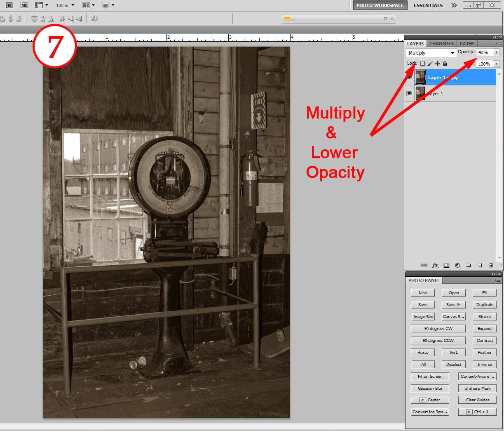Click the link layers icon
The width and height of the screenshot is (504, 431).
424,265
